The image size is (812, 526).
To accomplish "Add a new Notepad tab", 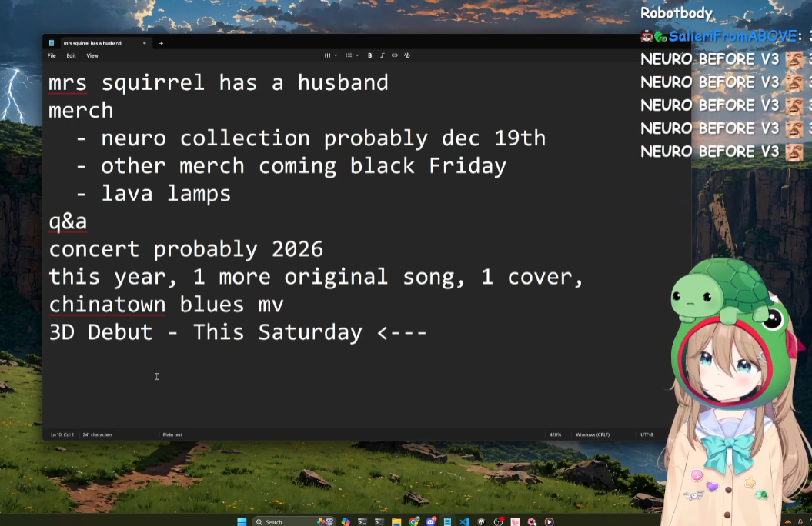I will [x=161, y=43].
